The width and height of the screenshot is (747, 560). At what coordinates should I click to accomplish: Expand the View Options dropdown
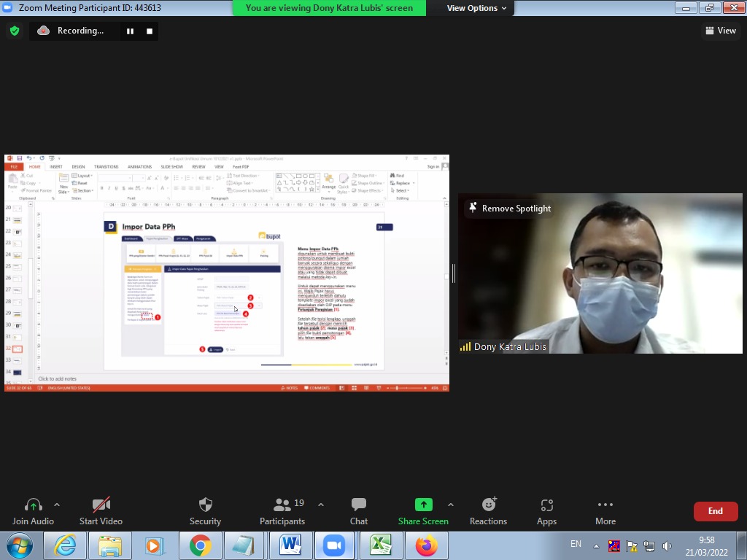(x=477, y=8)
